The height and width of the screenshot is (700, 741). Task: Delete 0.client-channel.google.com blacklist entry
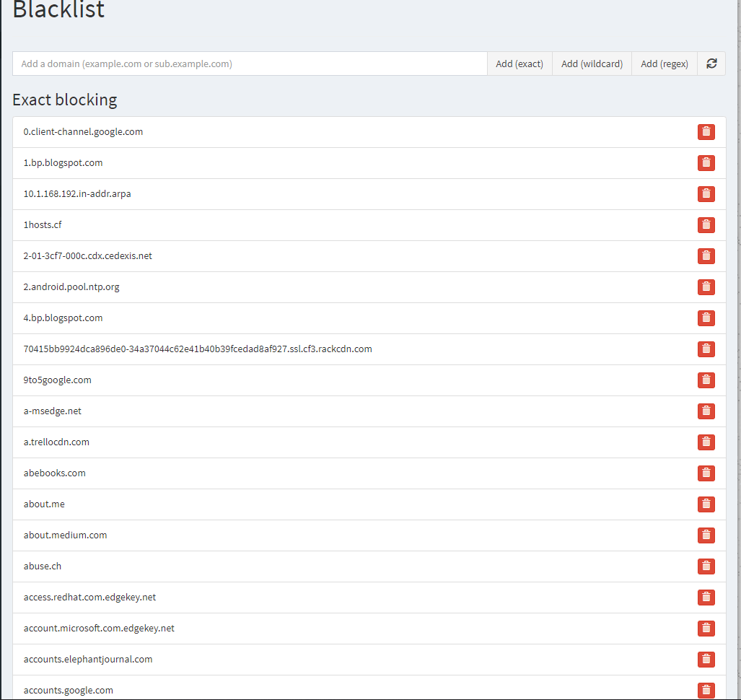tap(706, 132)
